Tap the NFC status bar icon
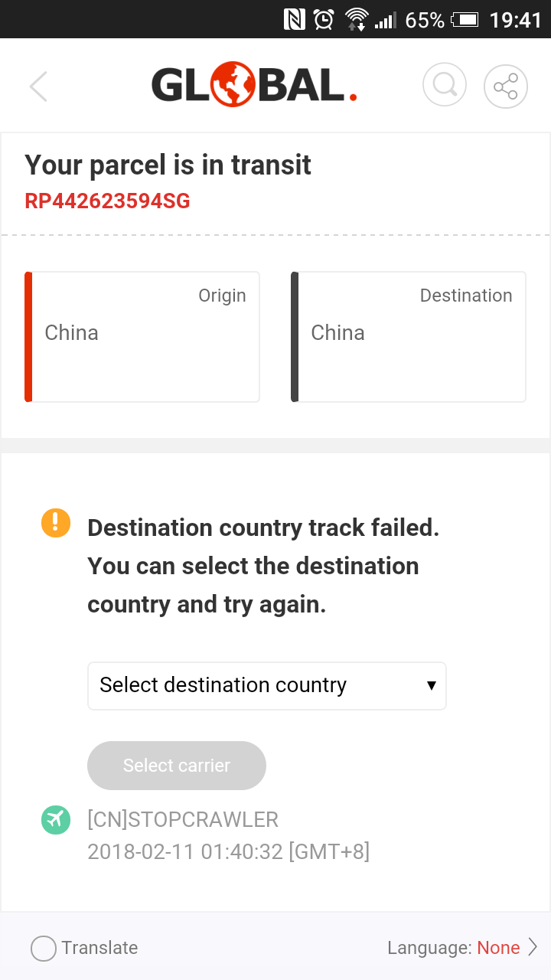 pyautogui.click(x=295, y=20)
